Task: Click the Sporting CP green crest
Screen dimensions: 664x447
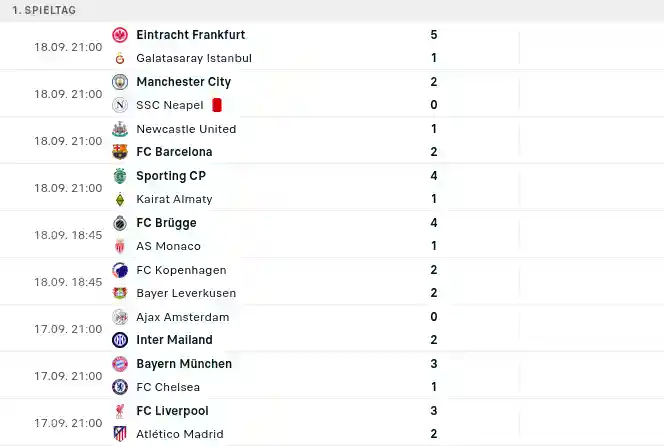Action: click(120, 176)
